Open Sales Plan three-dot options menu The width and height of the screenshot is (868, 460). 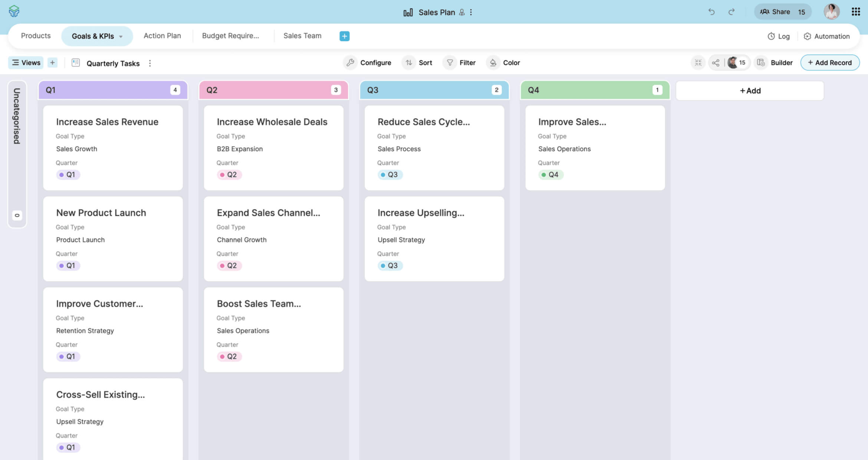(471, 12)
